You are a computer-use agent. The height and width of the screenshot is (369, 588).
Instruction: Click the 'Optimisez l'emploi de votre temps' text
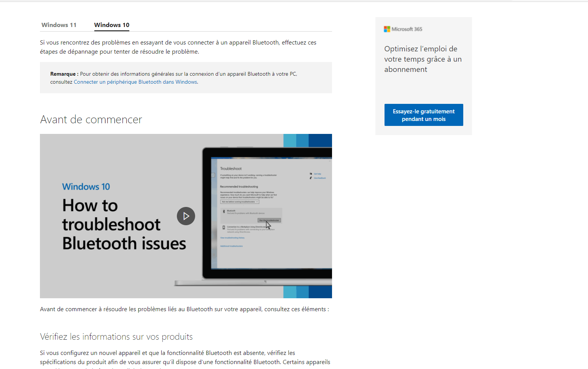423,59
